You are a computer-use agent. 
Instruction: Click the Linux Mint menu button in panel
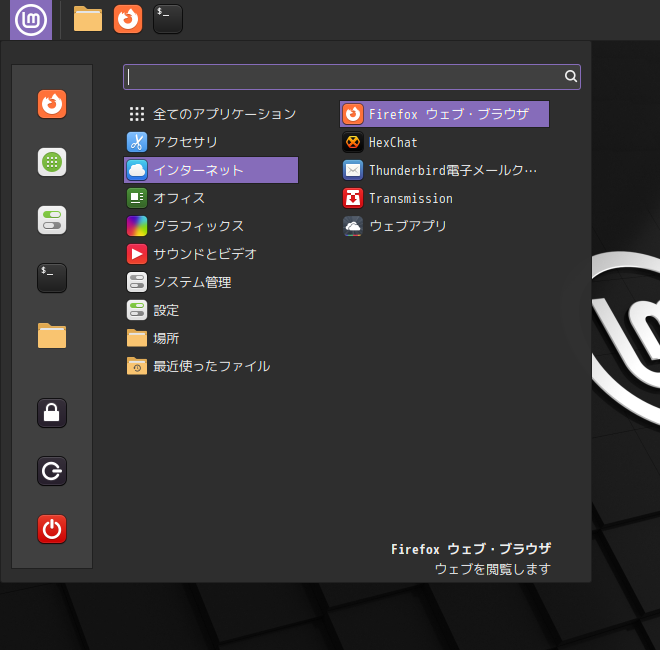pyautogui.click(x=31, y=20)
